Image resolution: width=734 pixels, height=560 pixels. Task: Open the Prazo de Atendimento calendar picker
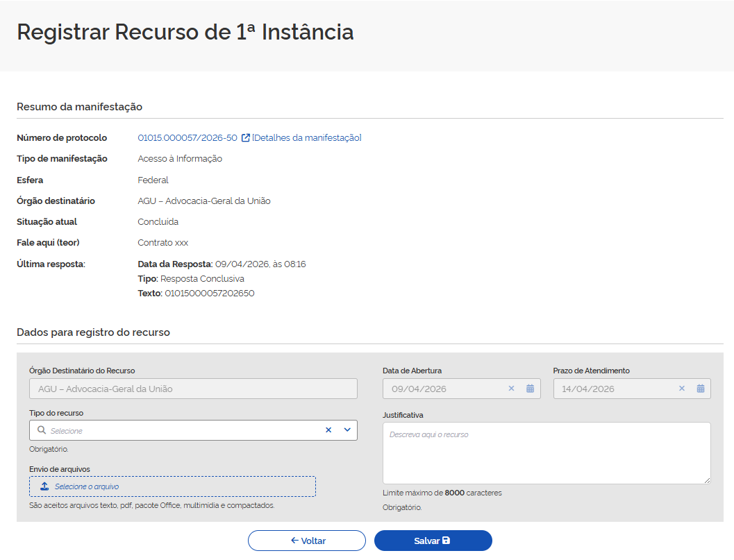701,389
